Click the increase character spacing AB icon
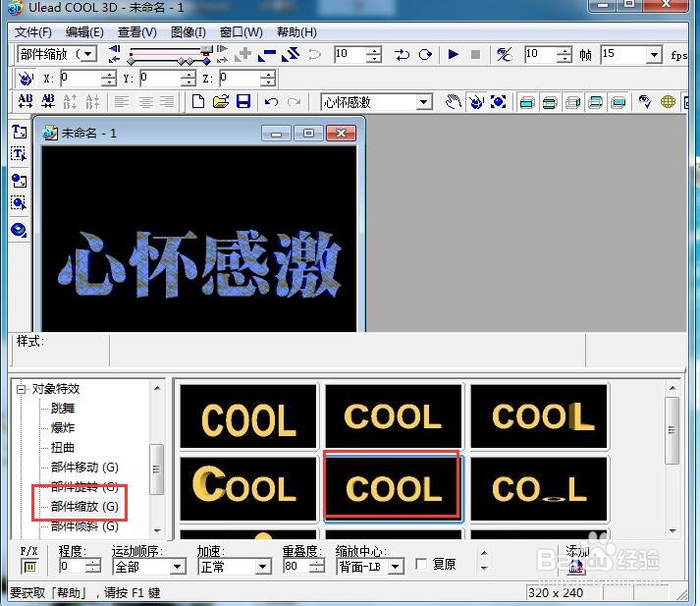Screen dimensions: 700x606 (25, 102)
